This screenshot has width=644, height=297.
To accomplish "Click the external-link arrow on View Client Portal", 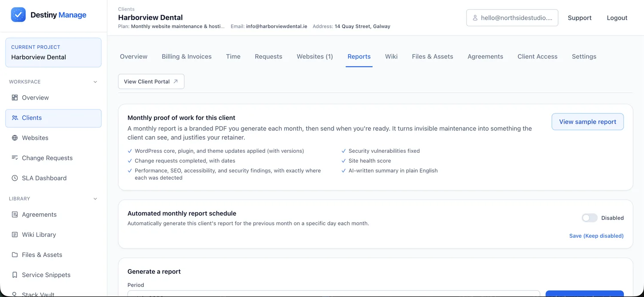I will tap(176, 82).
